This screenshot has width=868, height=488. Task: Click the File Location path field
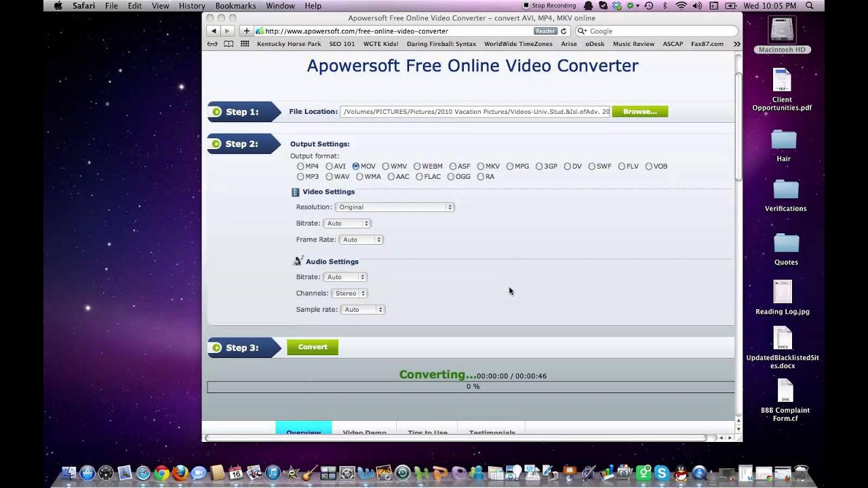[x=475, y=111]
